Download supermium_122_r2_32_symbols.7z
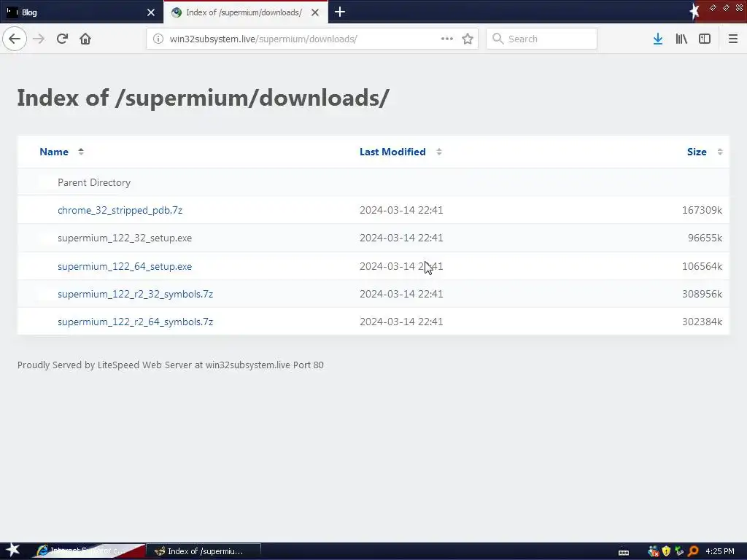Viewport: 747px width, 560px height. [135, 294]
